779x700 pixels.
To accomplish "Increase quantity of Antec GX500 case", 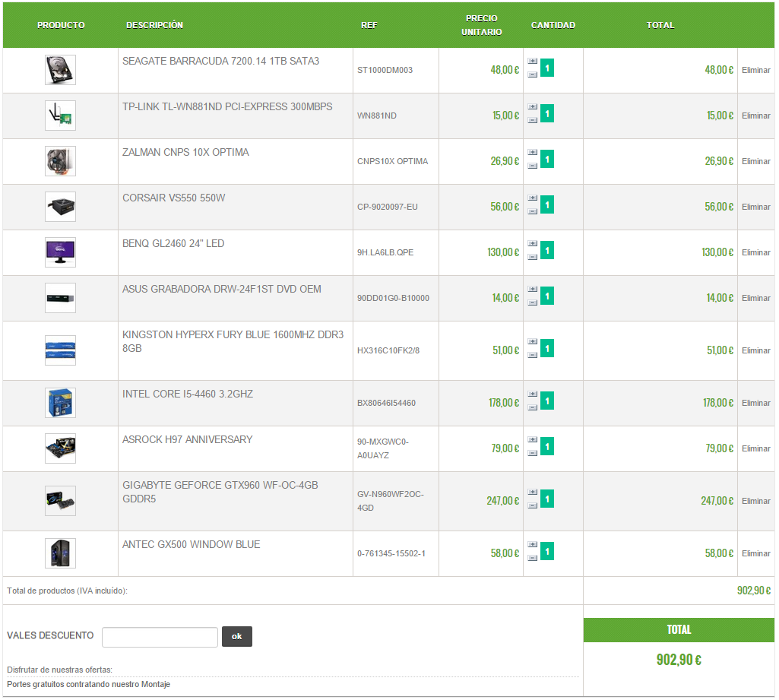I will pyautogui.click(x=532, y=545).
